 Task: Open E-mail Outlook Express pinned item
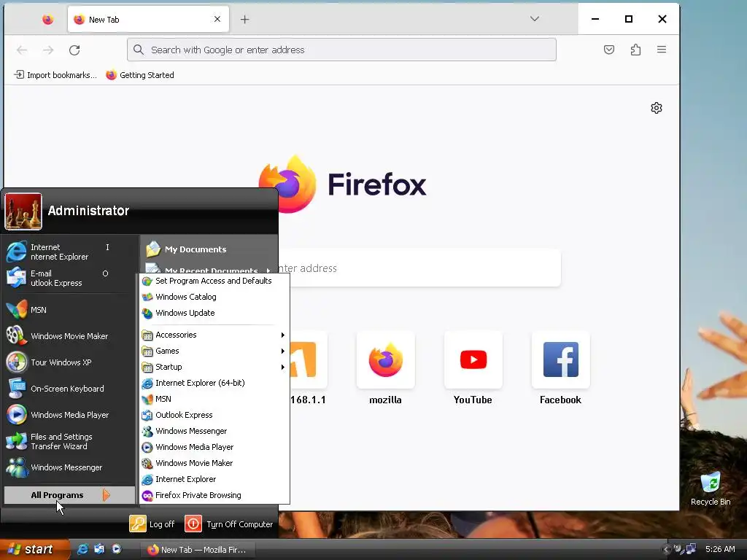pos(70,278)
